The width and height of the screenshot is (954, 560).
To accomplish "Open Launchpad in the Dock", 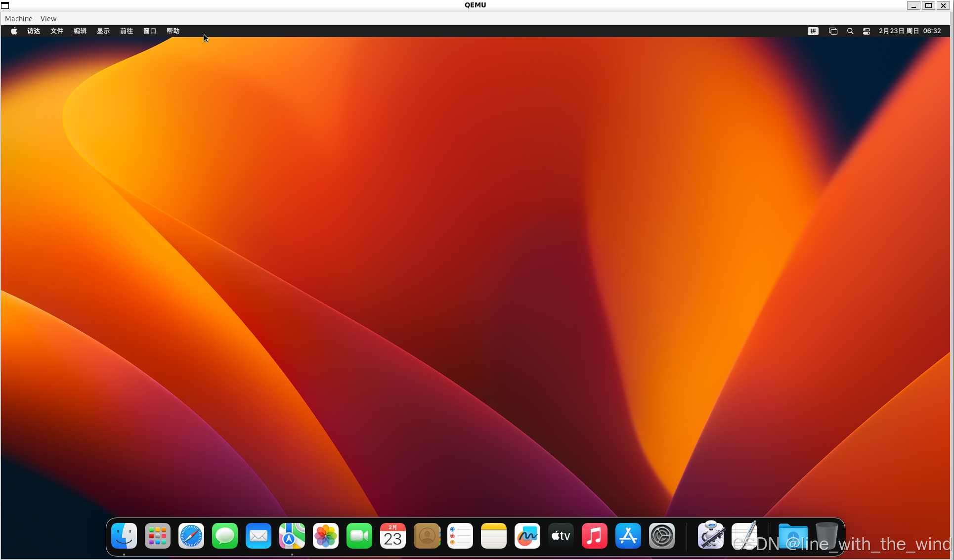I will [x=158, y=536].
